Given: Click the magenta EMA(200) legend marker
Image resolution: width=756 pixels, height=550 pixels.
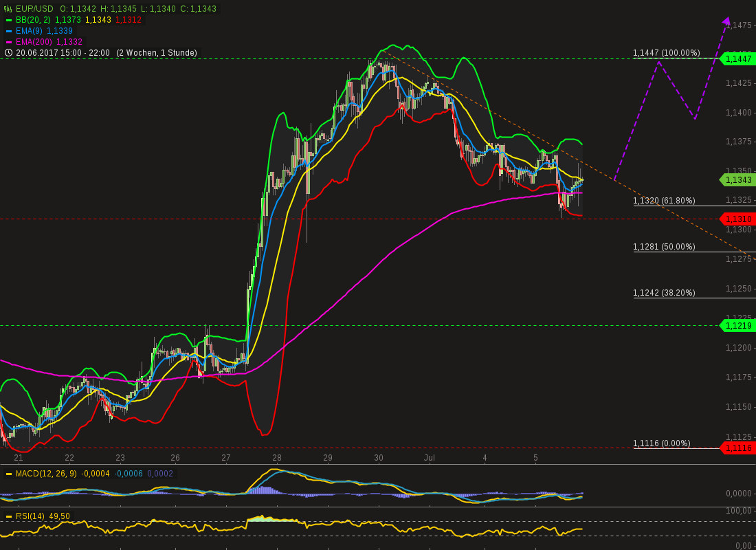Looking at the screenshot, I should pos(8,42).
